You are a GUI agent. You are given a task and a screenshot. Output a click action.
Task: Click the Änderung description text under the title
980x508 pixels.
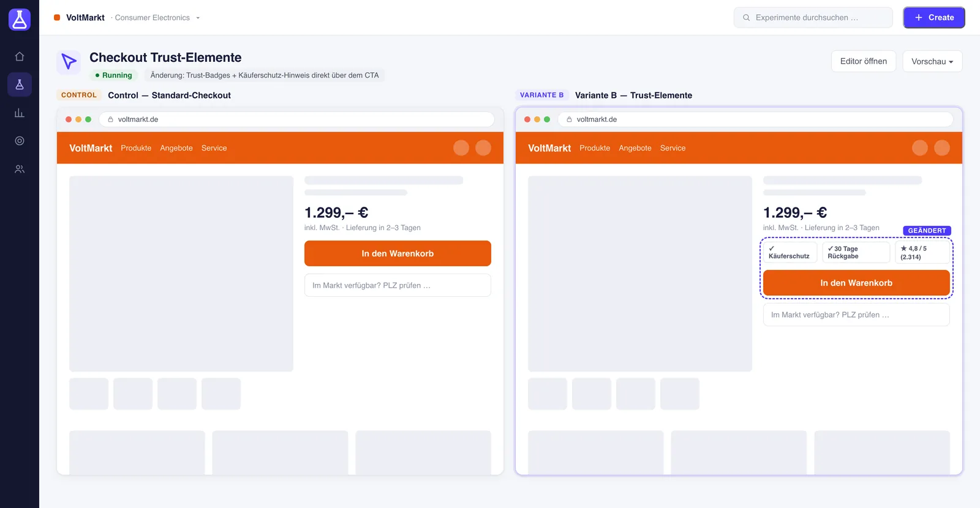click(265, 75)
